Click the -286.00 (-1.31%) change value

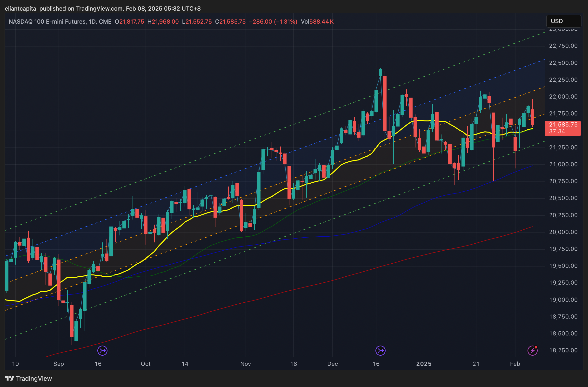pos(273,22)
